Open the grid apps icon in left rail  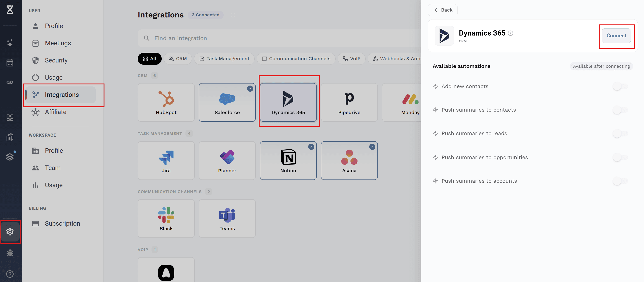tap(10, 118)
